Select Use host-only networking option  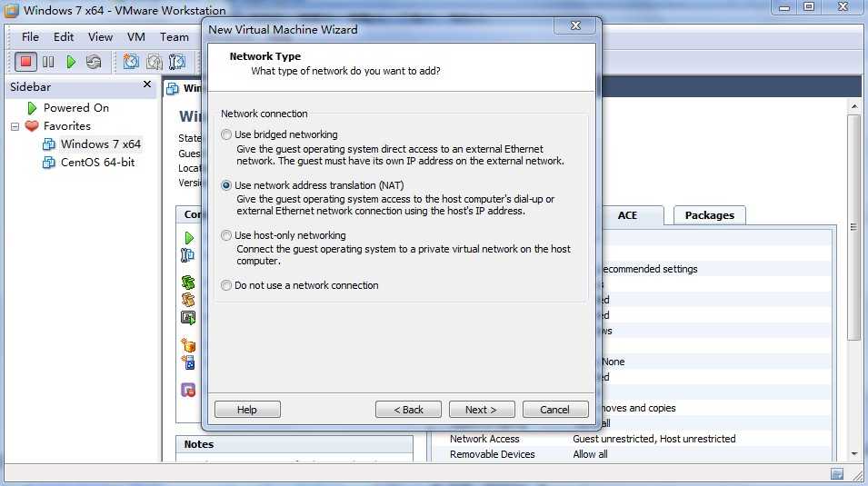point(225,235)
